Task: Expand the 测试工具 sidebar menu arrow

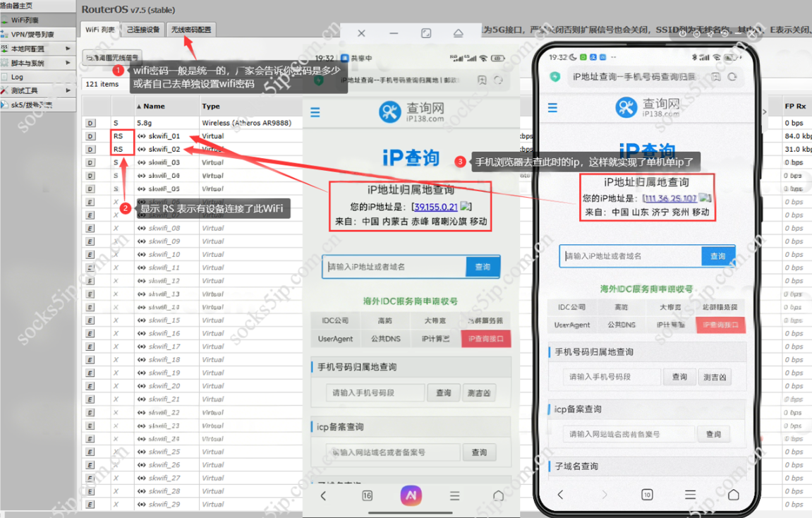Action: coord(68,90)
